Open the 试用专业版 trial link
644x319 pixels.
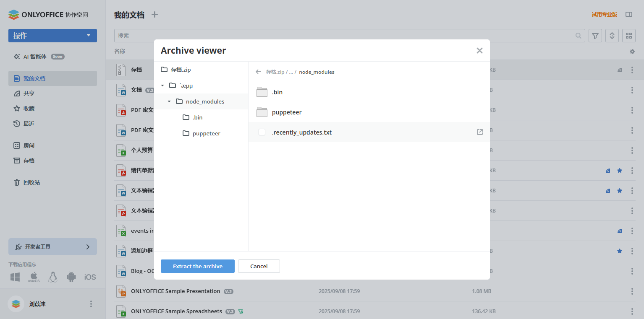click(x=604, y=14)
